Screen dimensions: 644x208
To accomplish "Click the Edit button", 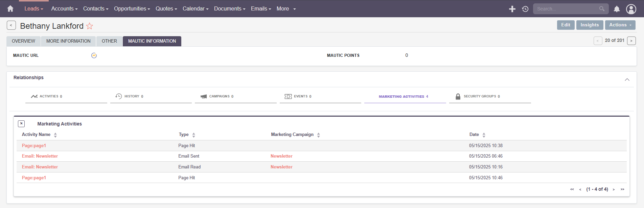I will [x=566, y=25].
